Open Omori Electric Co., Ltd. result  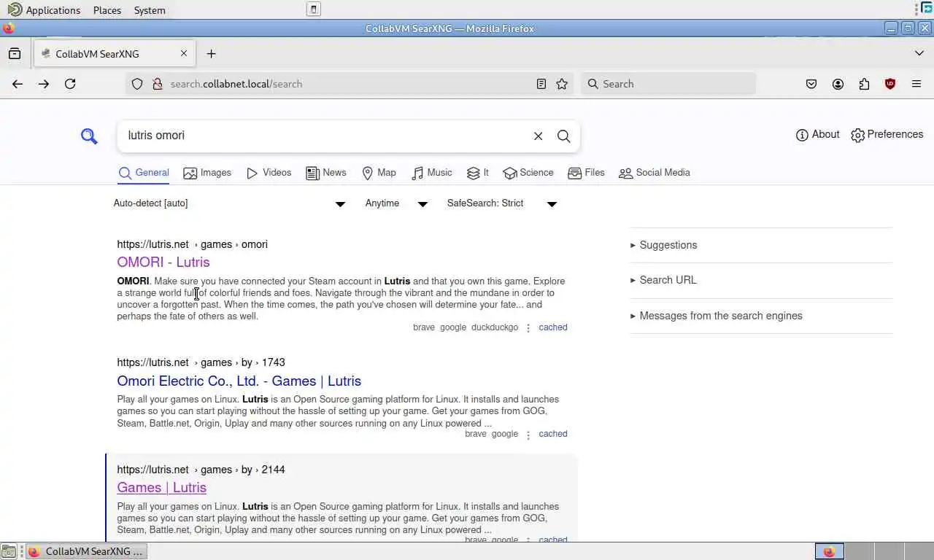[239, 381]
